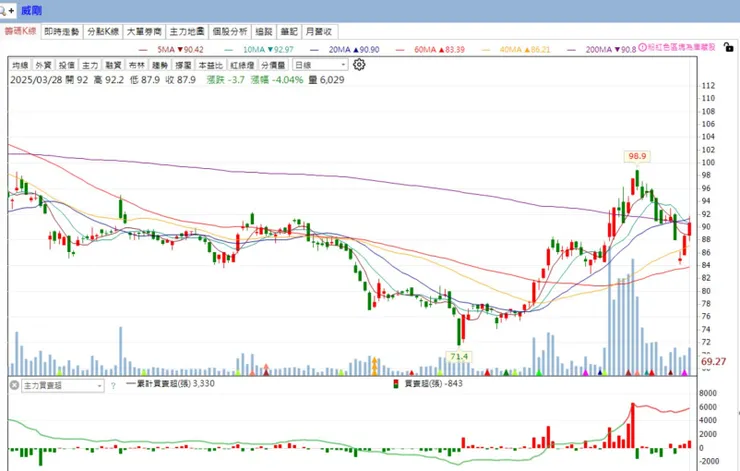Image resolution: width=740 pixels, height=471 pixels.
Task: Click the 8000 axis label in lower panel
Action: [708, 393]
